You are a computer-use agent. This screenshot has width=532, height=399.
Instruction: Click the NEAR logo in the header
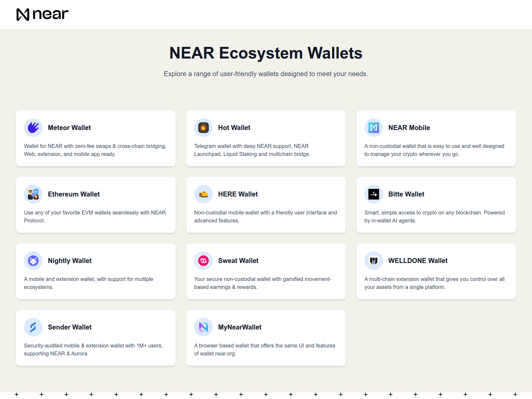pos(43,15)
